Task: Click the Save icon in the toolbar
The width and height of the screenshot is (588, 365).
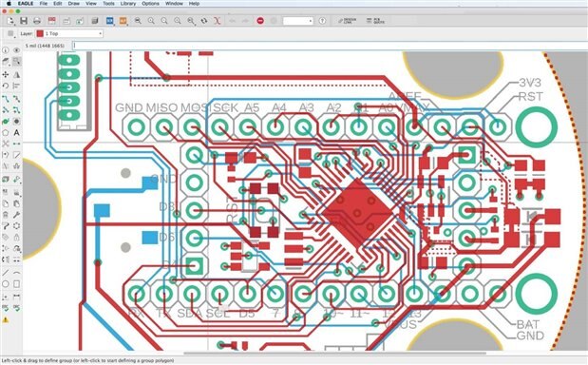Action: 24,21
